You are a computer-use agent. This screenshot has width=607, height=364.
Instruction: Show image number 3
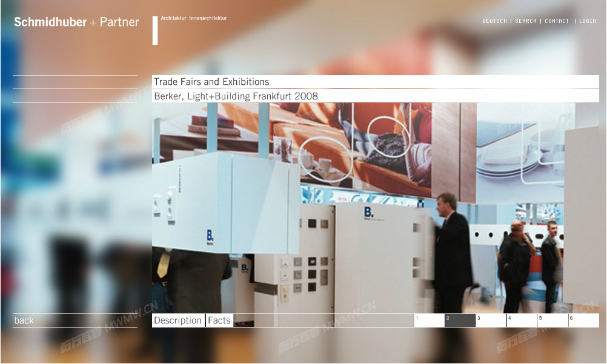pos(491,320)
